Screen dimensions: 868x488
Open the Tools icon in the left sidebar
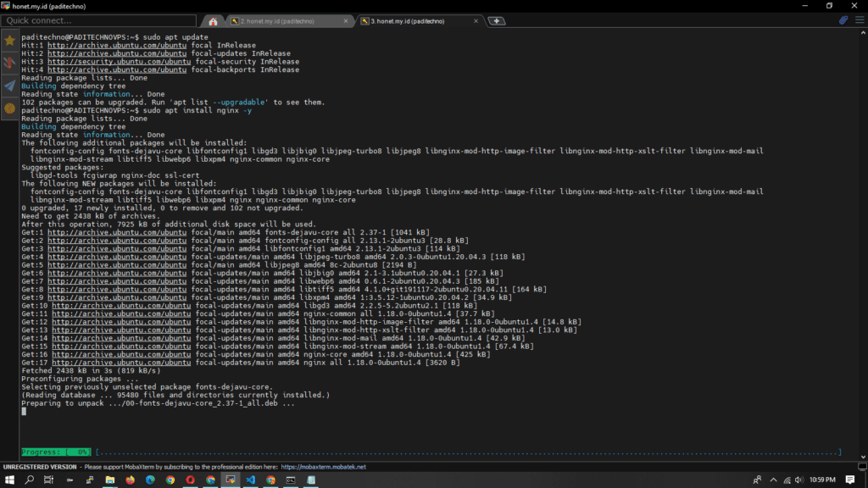click(8, 61)
